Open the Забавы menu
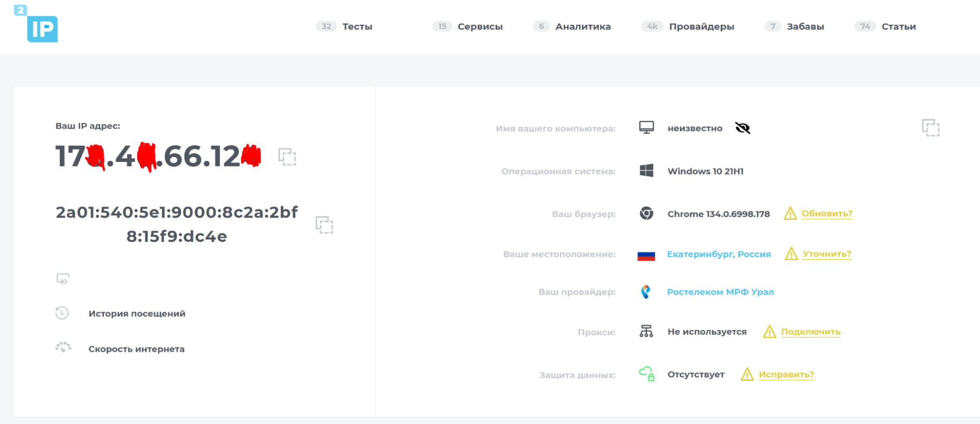Image resolution: width=980 pixels, height=424 pixels. click(x=805, y=26)
